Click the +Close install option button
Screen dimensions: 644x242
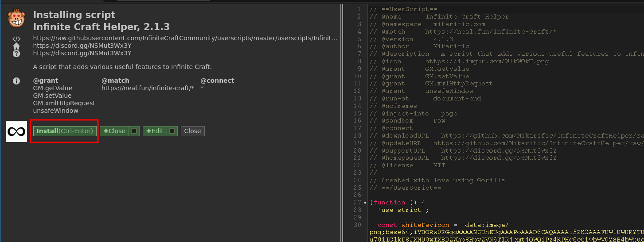(x=114, y=131)
